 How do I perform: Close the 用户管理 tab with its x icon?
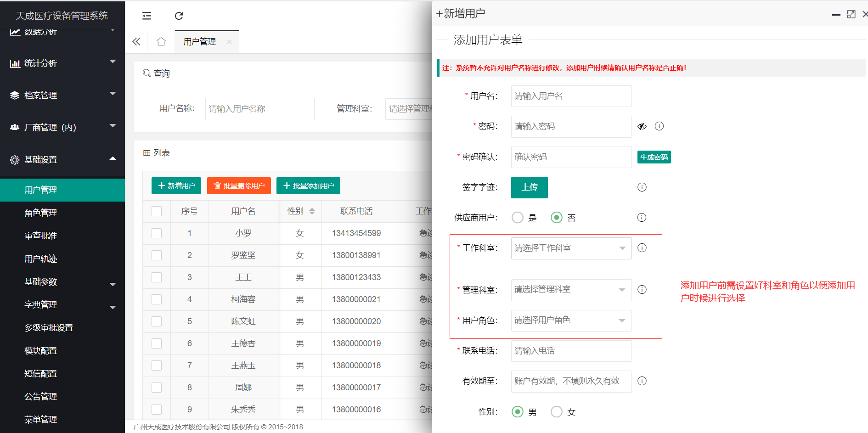point(229,42)
